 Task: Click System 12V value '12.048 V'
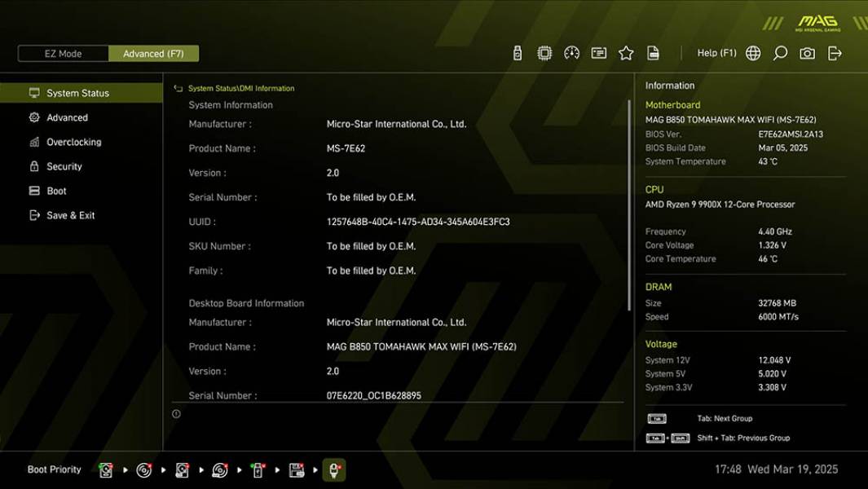click(x=774, y=360)
